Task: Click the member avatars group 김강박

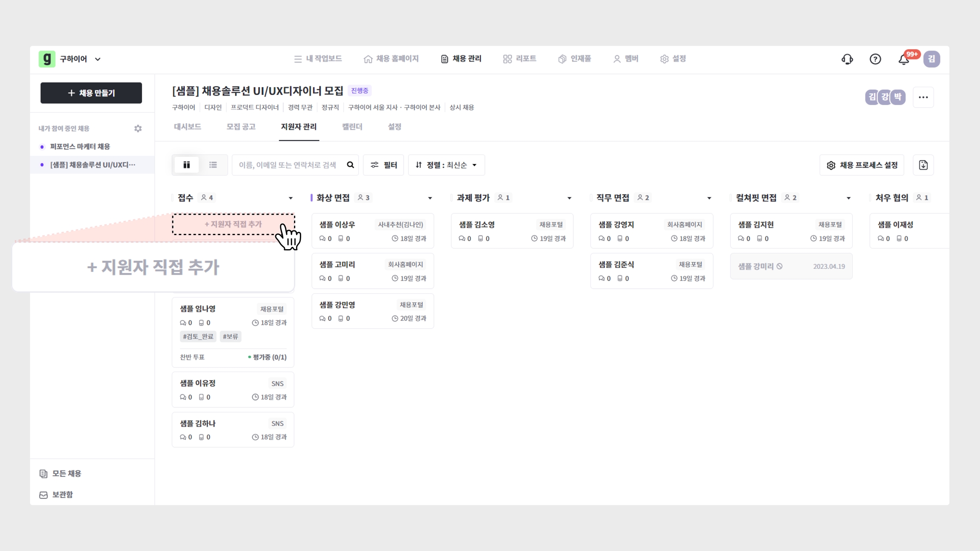Action: (886, 97)
